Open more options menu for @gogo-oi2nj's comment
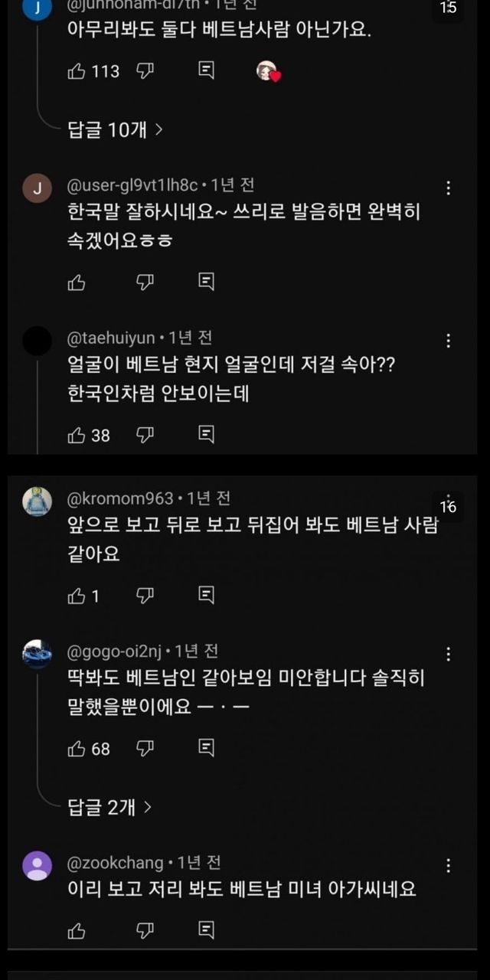 click(449, 655)
